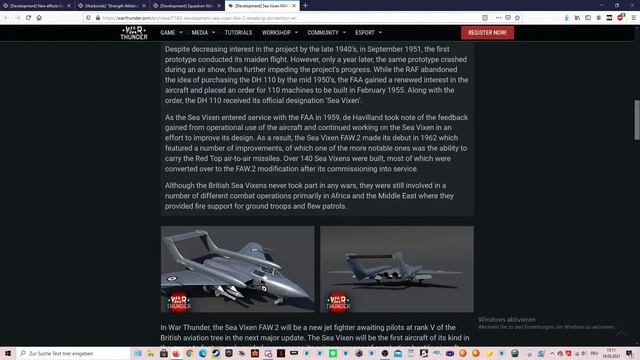Save page to Pocket
The height and width of the screenshot is (360, 640).
coord(508,18)
